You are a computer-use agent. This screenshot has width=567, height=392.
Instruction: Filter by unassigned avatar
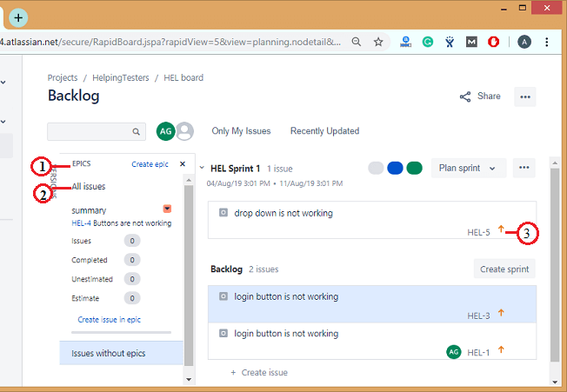point(184,131)
